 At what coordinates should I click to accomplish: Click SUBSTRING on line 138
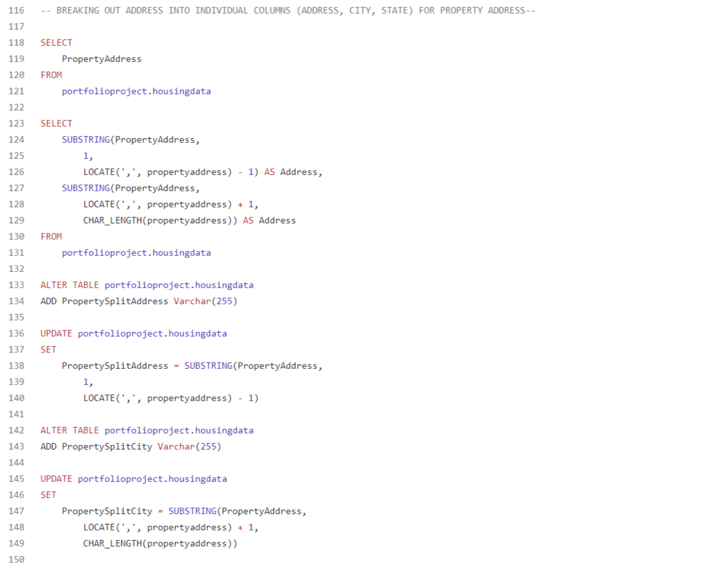point(209,366)
